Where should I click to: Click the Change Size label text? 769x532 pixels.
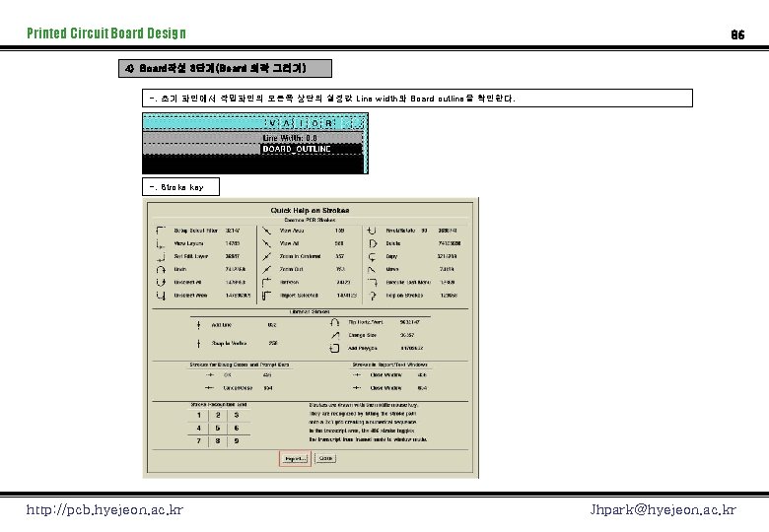pos(363,335)
